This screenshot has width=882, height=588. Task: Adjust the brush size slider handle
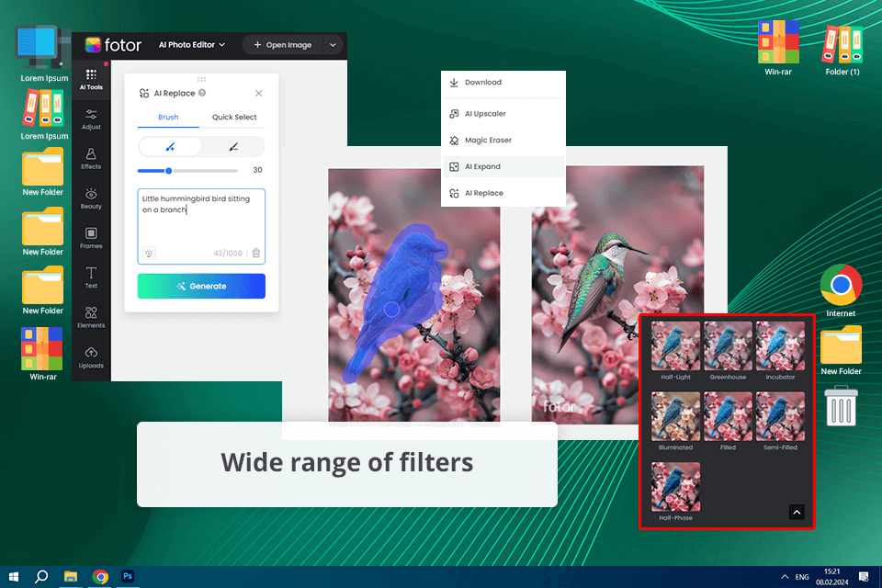(x=168, y=171)
